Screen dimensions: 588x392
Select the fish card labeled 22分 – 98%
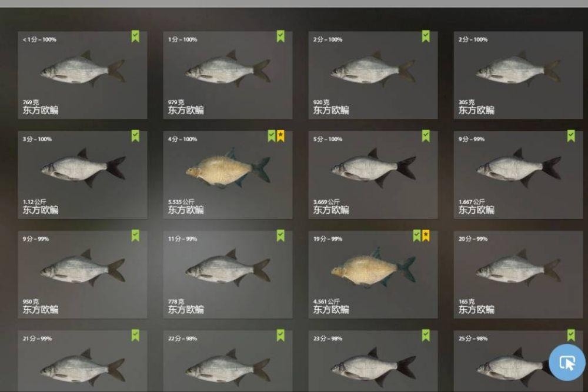pyautogui.click(x=228, y=361)
